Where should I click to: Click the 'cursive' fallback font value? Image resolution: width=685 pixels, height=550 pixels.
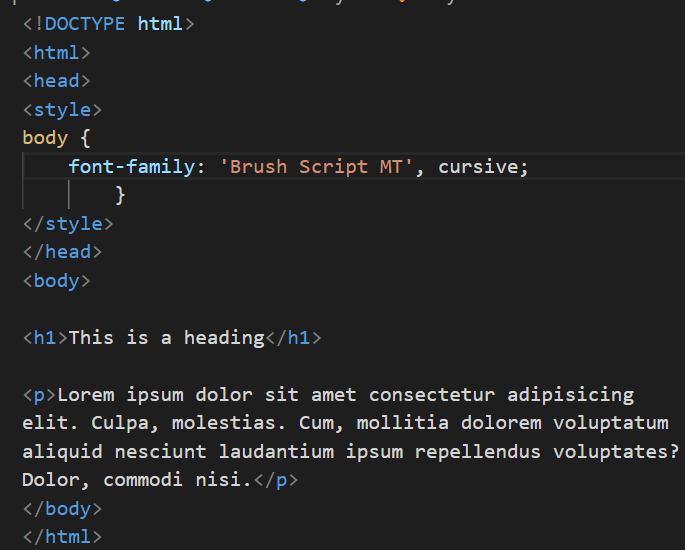tap(478, 166)
